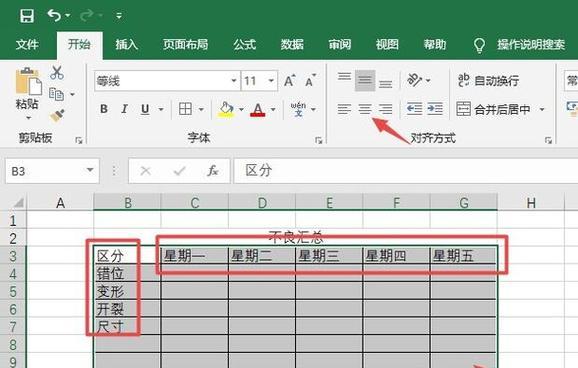The width and height of the screenshot is (578, 368).
Task: Expand the 粘贴 options arrow
Action: click(28, 118)
